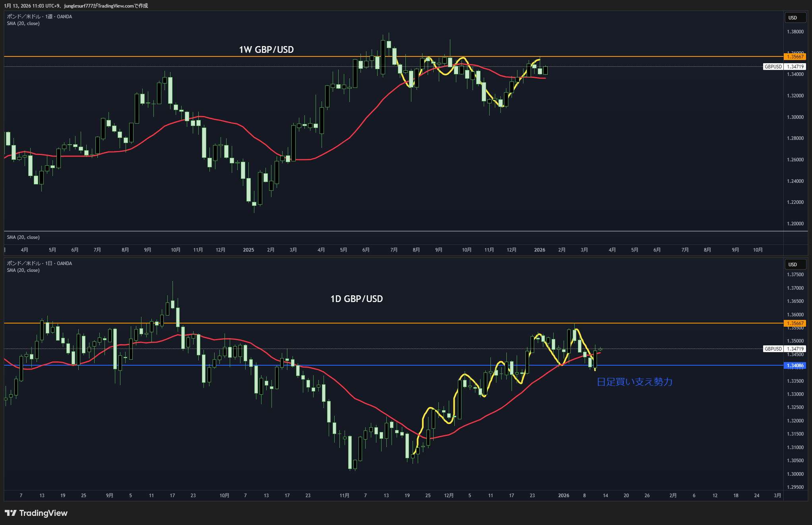Viewport: 812px width, 525px height.
Task: Click the 1D GBP/USD text annotation
Action: click(357, 299)
